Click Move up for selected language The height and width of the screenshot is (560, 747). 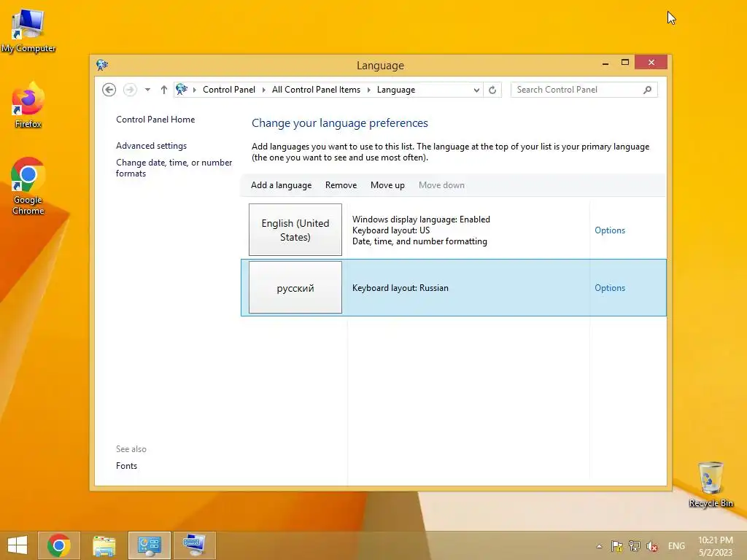click(x=387, y=185)
